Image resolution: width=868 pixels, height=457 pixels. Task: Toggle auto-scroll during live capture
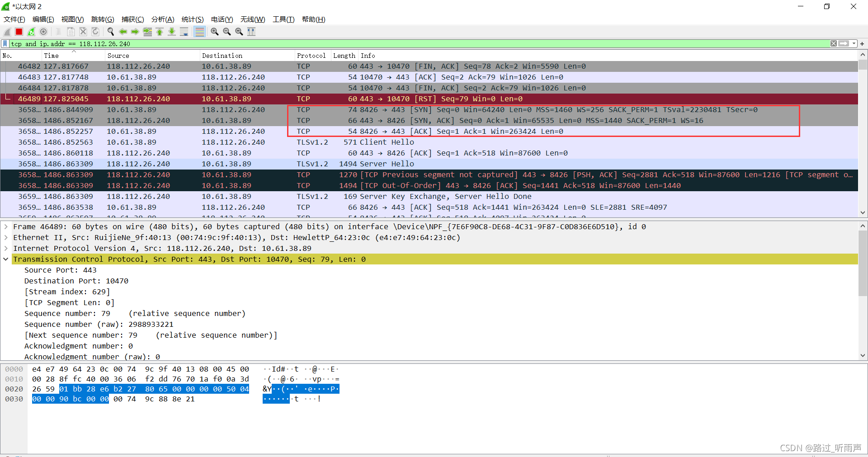[x=184, y=32]
